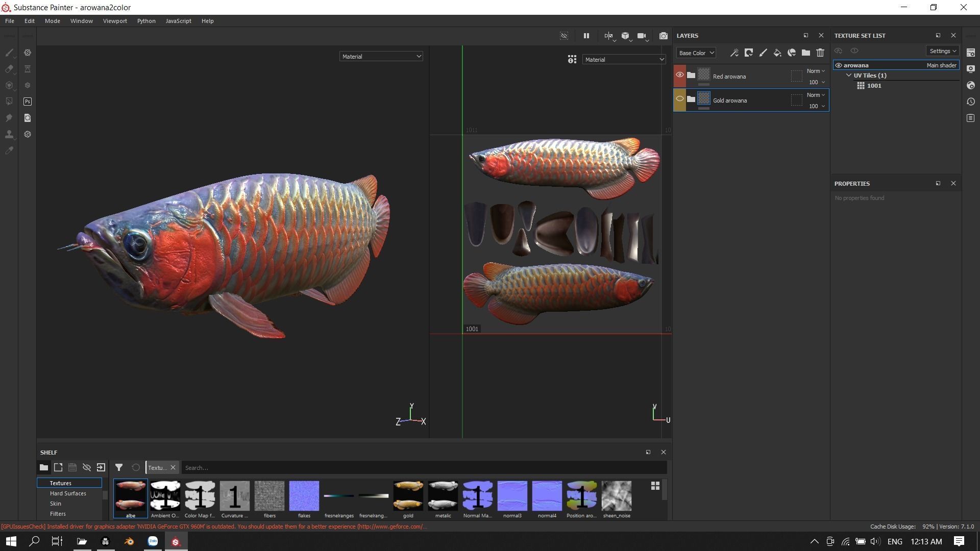Select the Hard Surfaces shelf category
Screen dimensions: 980x551
[68, 493]
